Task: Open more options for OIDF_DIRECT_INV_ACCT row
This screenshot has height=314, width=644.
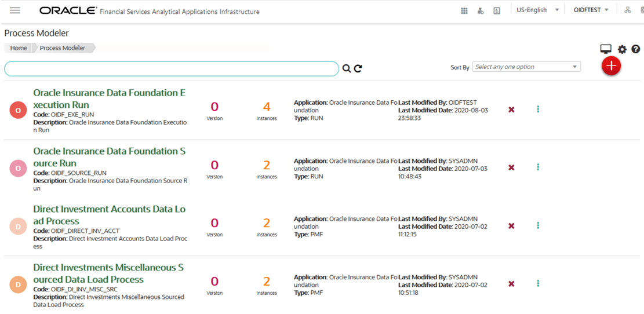Action: (x=538, y=225)
